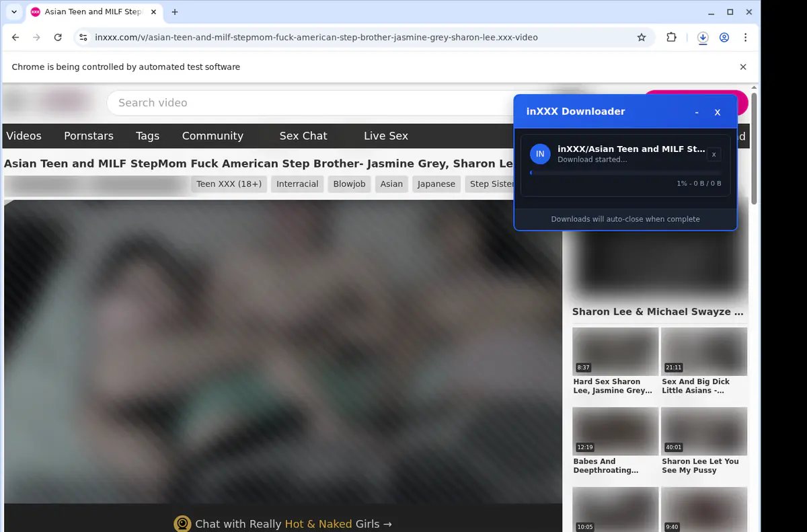The width and height of the screenshot is (807, 532).
Task: Open the 'Sharon Lee & Michael Swayze' sidebar title
Action: click(658, 312)
